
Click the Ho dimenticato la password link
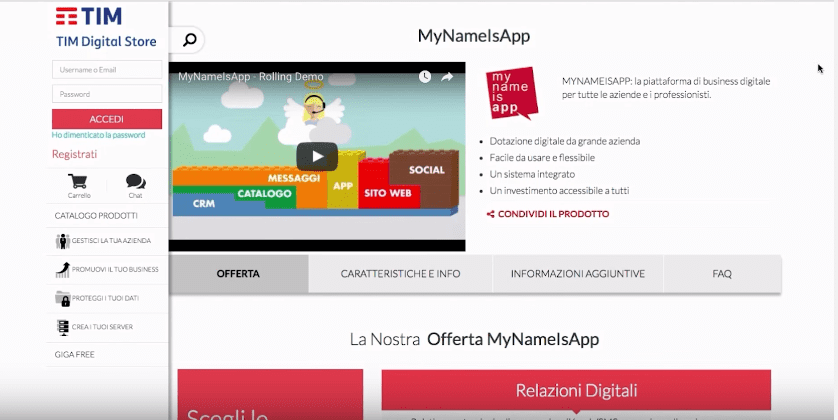(98, 135)
